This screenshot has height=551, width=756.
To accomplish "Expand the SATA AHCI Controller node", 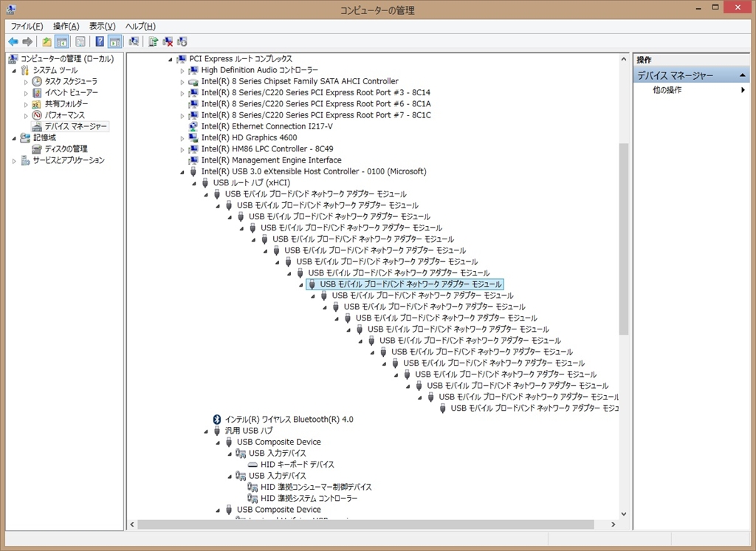I will click(x=182, y=82).
